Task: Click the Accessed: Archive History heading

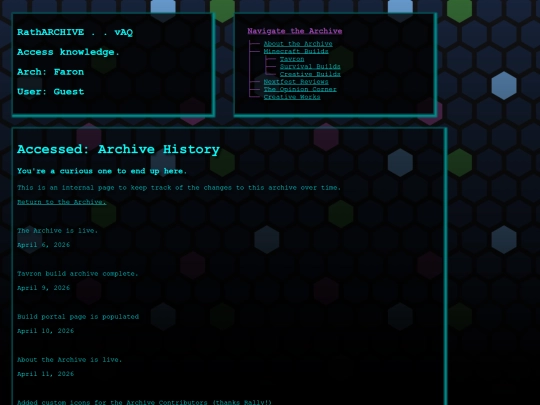Action: (118, 149)
